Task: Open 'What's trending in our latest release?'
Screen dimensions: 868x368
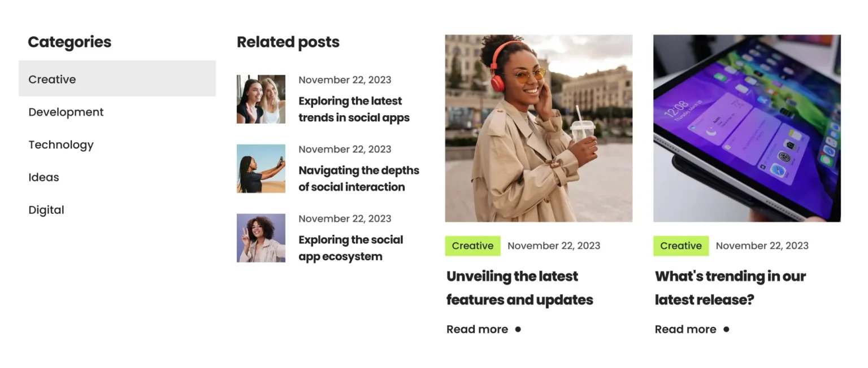Action: click(x=730, y=288)
